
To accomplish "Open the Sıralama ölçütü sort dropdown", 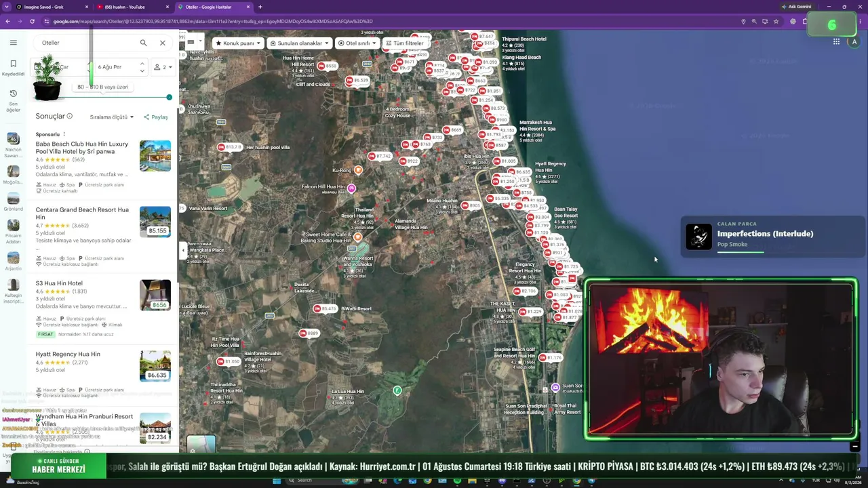I will (111, 117).
